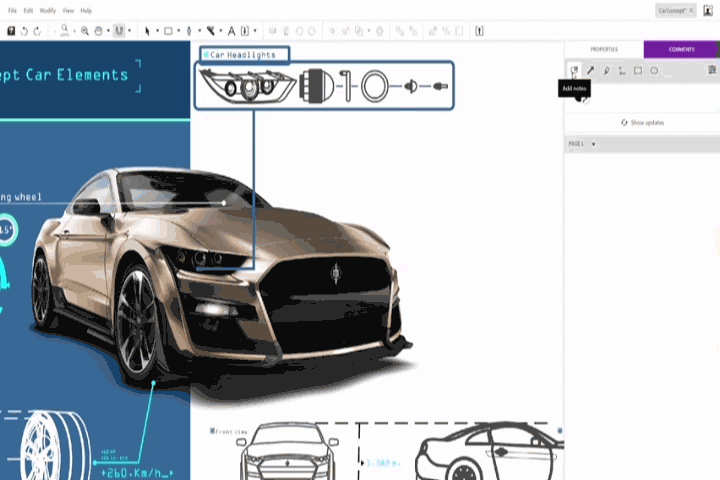This screenshot has height=480, width=720.
Task: Click the 'ng wheel' label text
Action: 21,197
